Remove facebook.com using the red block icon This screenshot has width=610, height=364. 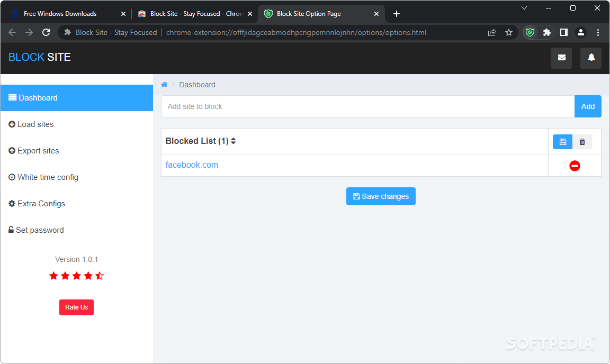575,166
